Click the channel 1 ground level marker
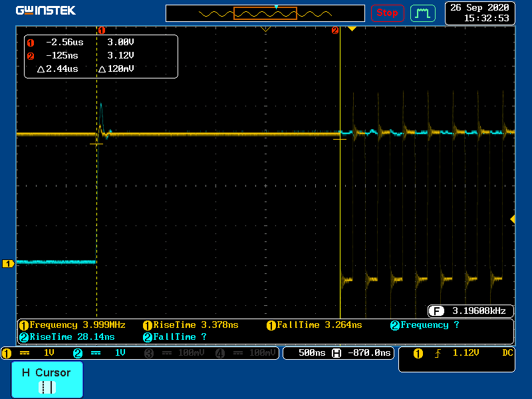532x399 pixels. click(x=9, y=264)
